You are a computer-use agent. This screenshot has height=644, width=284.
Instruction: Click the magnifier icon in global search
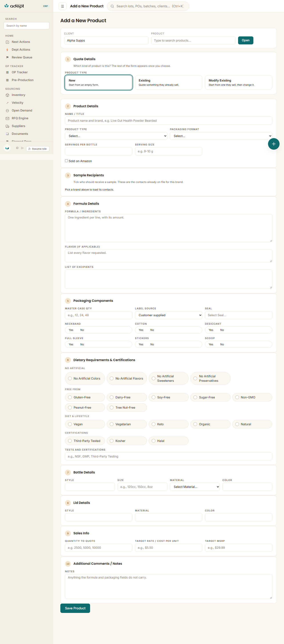[x=112, y=6]
